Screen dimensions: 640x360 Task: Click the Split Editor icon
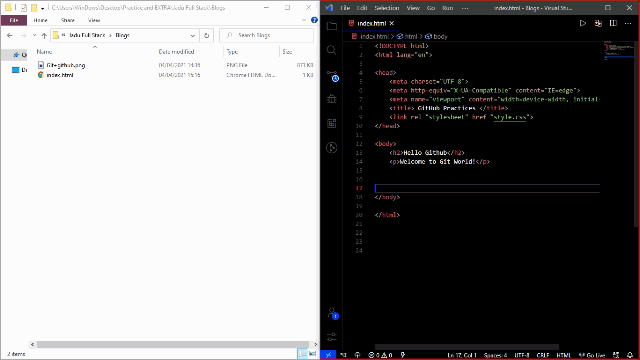(x=613, y=24)
